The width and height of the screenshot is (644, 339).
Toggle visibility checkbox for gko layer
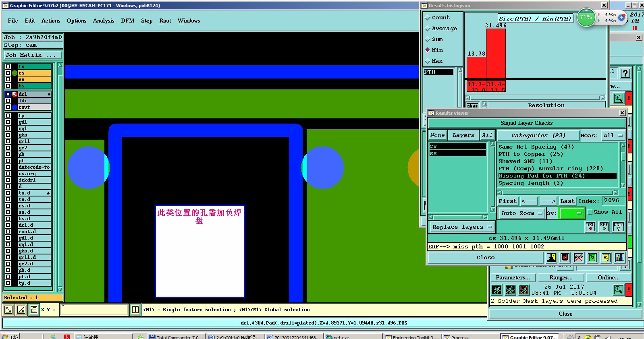[x=8, y=135]
